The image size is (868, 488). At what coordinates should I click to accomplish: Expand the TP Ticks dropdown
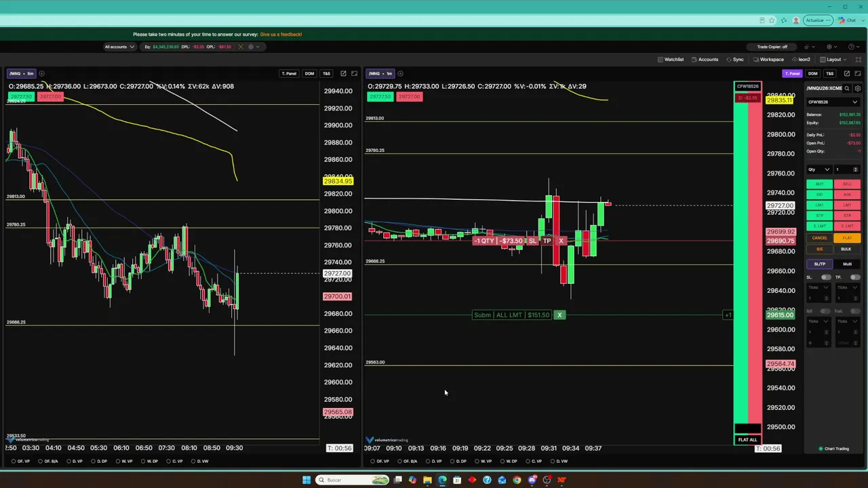tap(847, 287)
